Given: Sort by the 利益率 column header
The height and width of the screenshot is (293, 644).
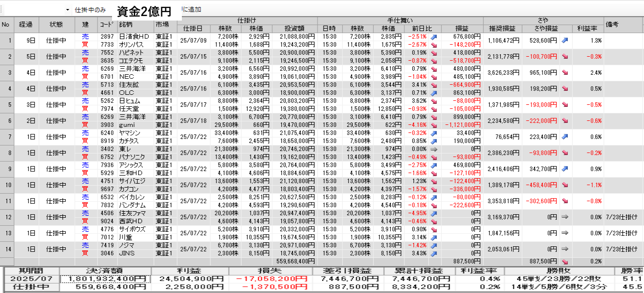Looking at the screenshot, I should [587, 29].
